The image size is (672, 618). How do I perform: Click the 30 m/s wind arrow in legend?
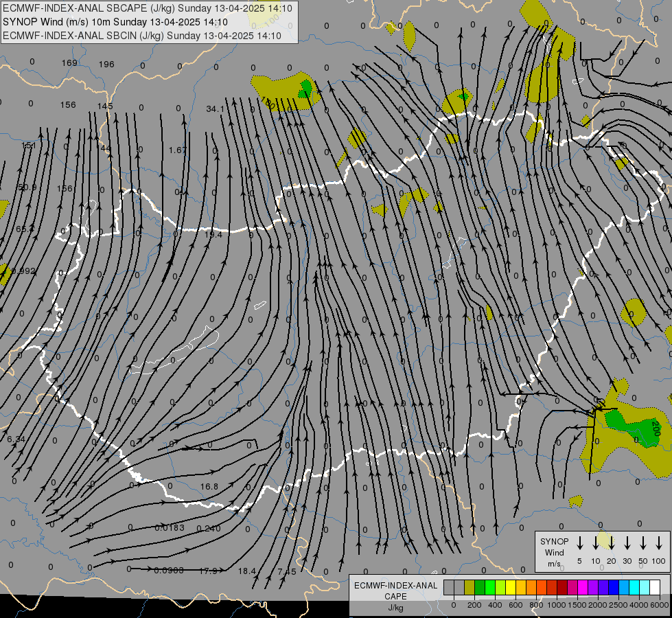click(627, 543)
